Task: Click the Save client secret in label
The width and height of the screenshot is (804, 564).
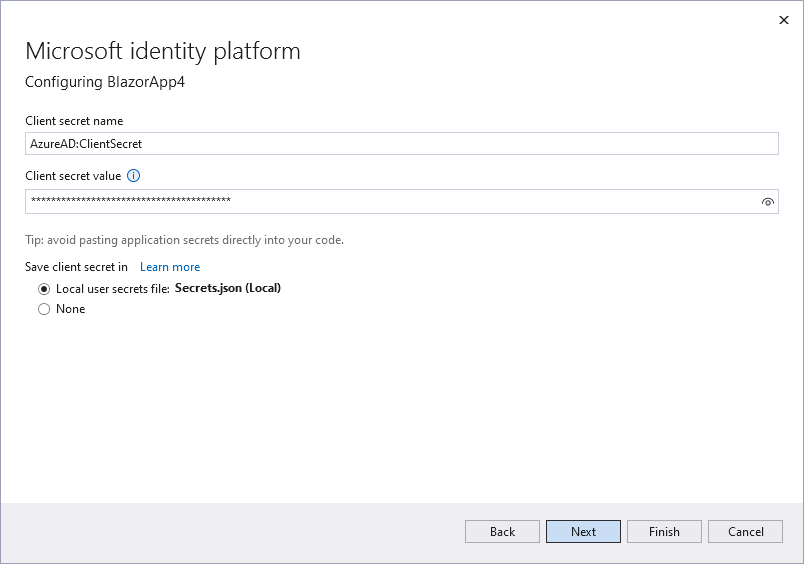Action: [x=76, y=267]
